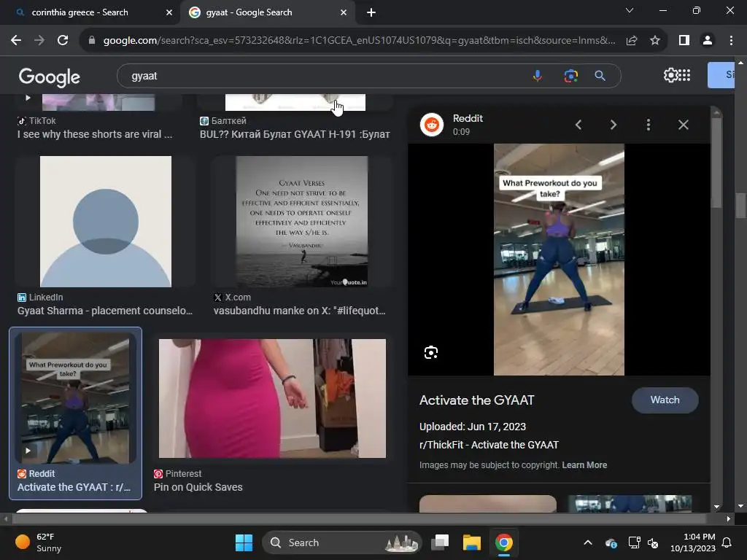Screen dimensions: 747x560
Task: Open Google quick settings gear
Action: 670,75
